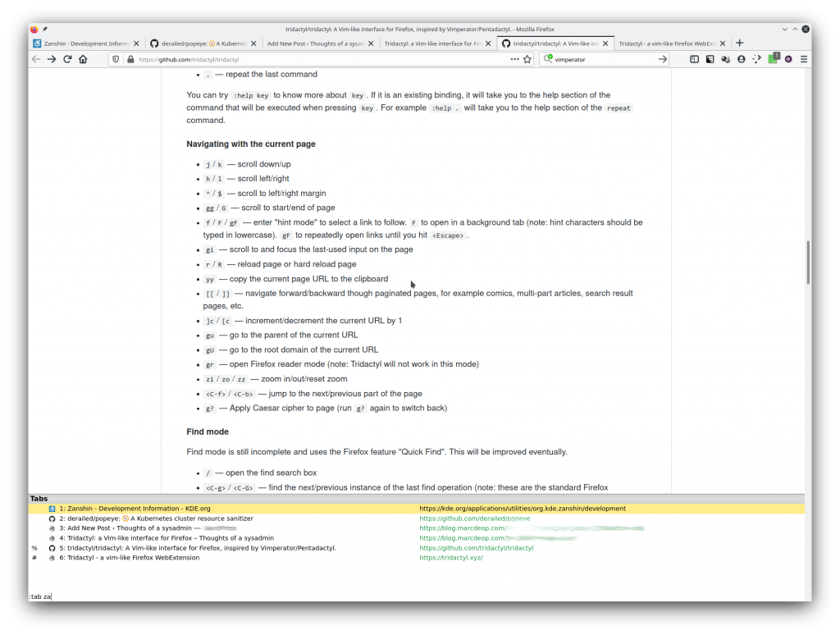Screen dimensions: 840x635
Task: Reload the current page
Action: click(x=67, y=60)
